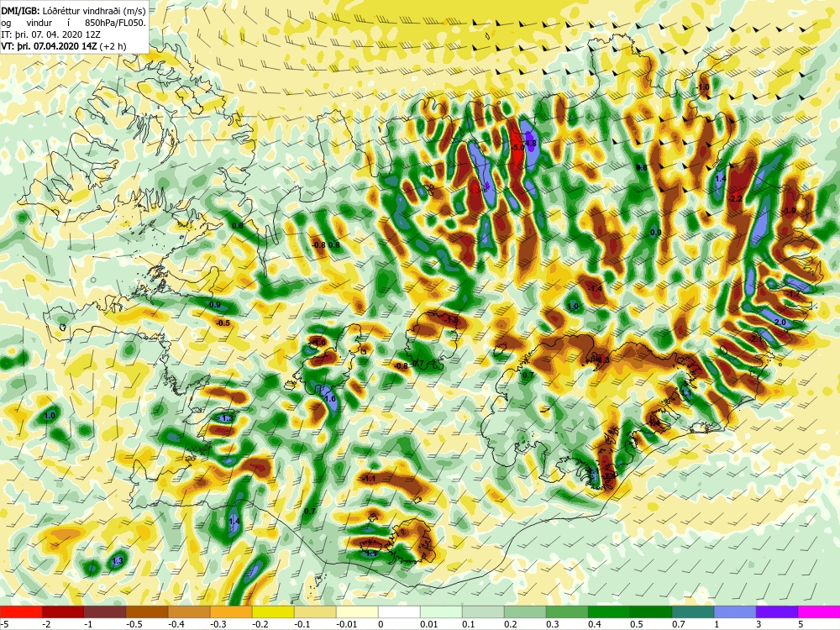Click the 2.0 value label on the map
Image resolution: width=840 pixels, height=630 pixels.
(780, 323)
